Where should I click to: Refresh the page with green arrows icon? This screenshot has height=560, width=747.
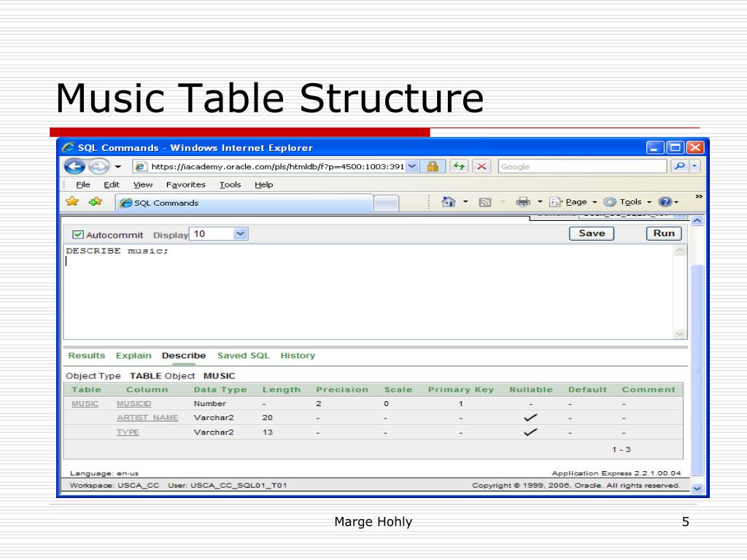click(x=459, y=166)
